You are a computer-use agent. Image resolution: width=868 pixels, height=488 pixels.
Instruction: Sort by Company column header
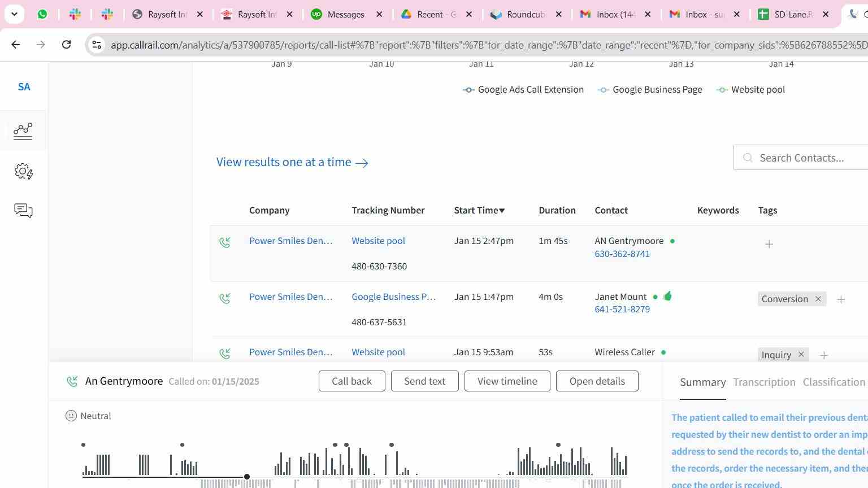[269, 210]
